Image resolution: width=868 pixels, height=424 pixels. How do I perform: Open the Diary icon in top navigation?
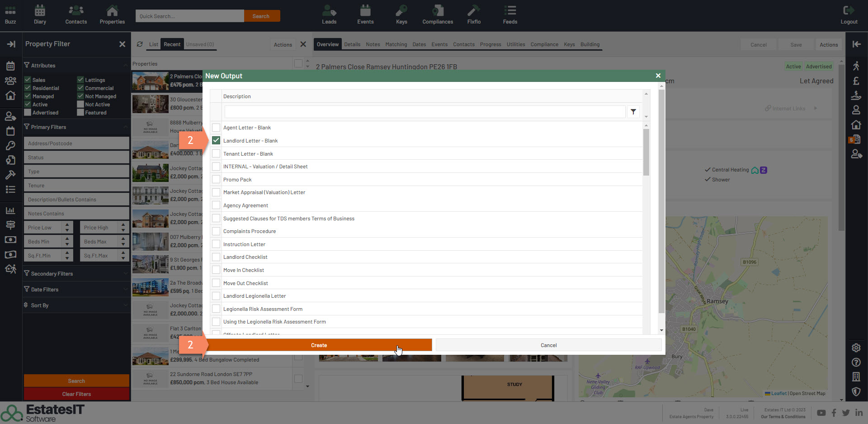pos(40,14)
